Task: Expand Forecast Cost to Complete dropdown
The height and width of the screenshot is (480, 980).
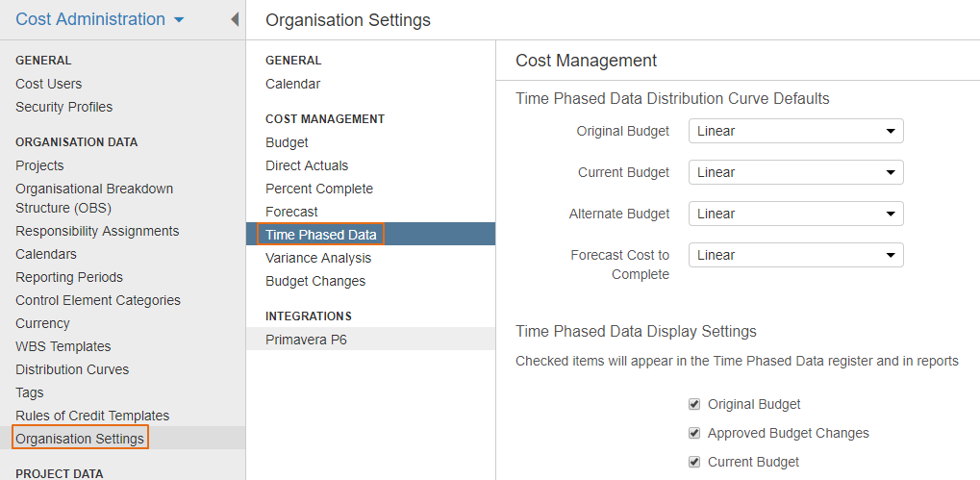Action: click(795, 255)
